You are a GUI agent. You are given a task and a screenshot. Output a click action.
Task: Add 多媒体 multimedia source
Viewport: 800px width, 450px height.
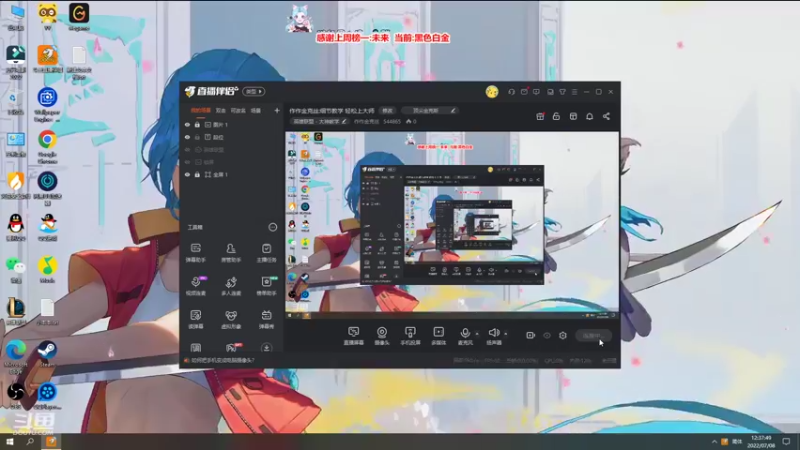click(438, 336)
